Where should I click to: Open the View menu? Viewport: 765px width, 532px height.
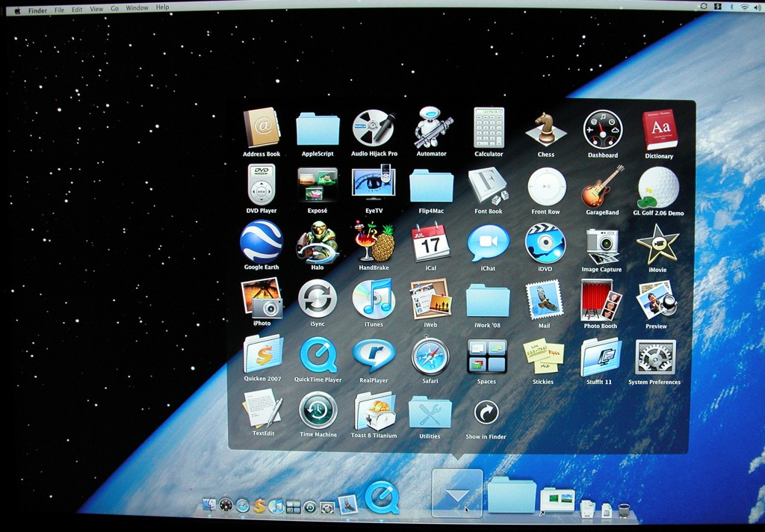(x=96, y=9)
